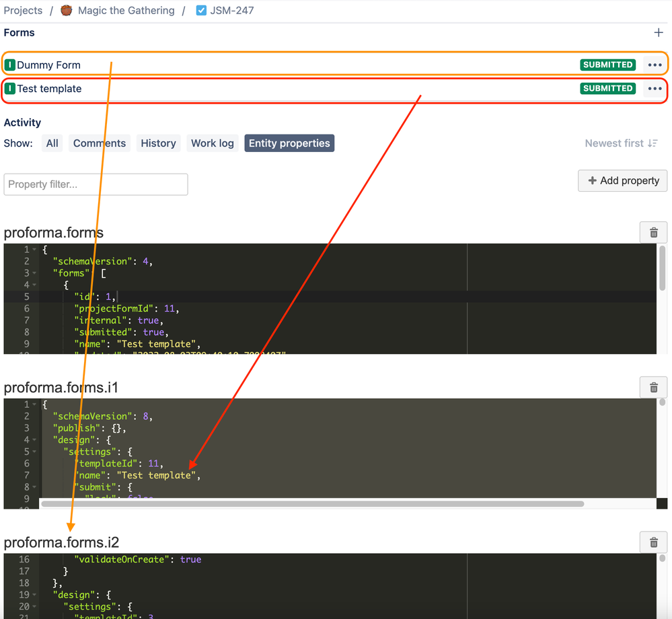The image size is (672, 619).
Task: Collapse the "forms" array fold arrow on line 3
Action: [x=34, y=273]
